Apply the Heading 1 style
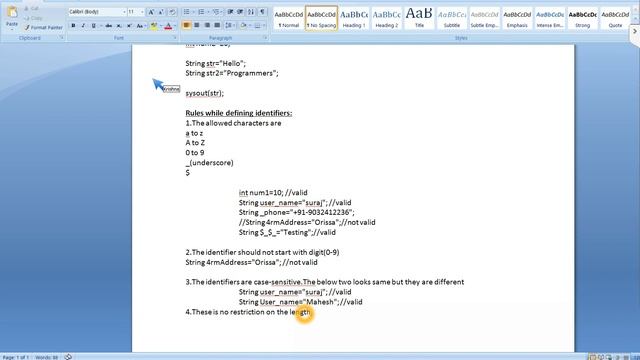This screenshot has height=360, width=640. (x=354, y=18)
